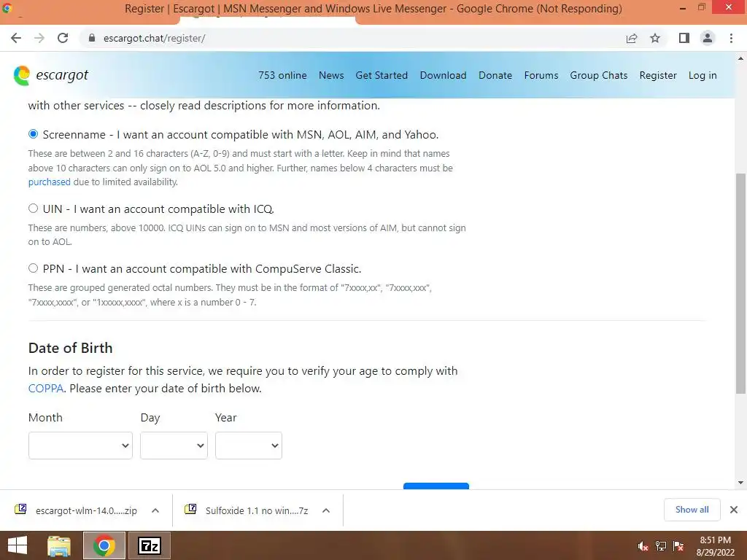Screen dimensions: 747x560
Task: Click Log in link
Action: 703,75
